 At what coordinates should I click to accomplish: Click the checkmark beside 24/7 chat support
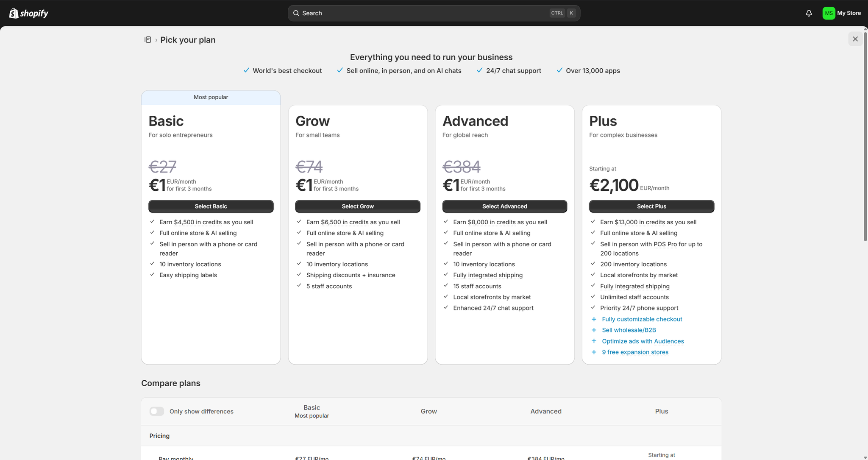point(479,70)
